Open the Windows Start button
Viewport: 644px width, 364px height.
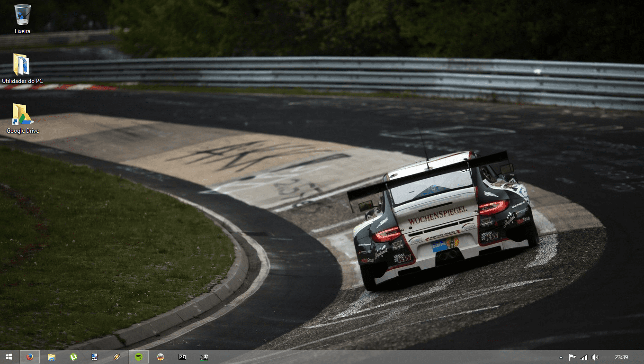9,357
